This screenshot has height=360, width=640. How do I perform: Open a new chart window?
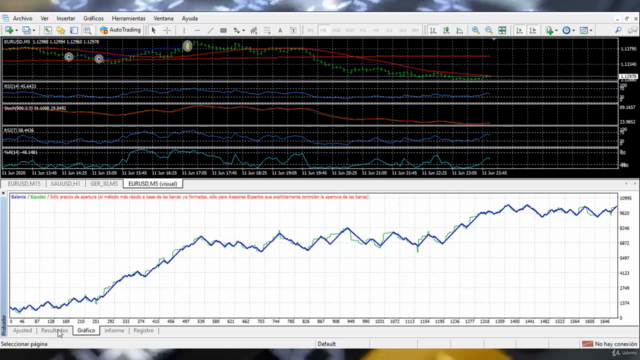[8, 30]
